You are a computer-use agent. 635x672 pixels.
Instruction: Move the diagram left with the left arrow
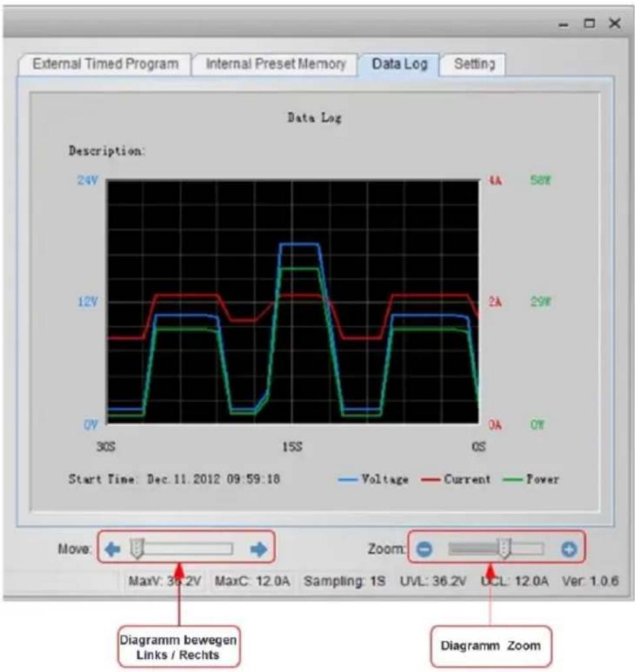point(112,549)
